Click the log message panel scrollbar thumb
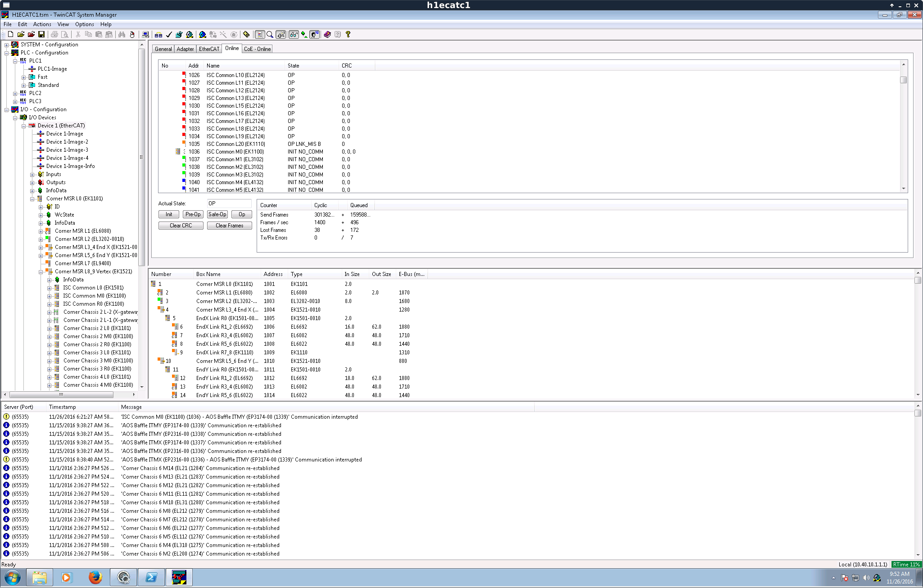This screenshot has width=923, height=588. (x=918, y=413)
